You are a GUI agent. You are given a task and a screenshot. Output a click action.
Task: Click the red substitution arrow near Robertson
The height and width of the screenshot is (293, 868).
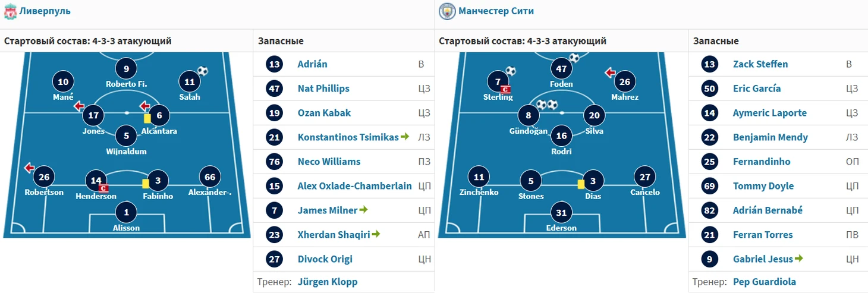(x=29, y=168)
